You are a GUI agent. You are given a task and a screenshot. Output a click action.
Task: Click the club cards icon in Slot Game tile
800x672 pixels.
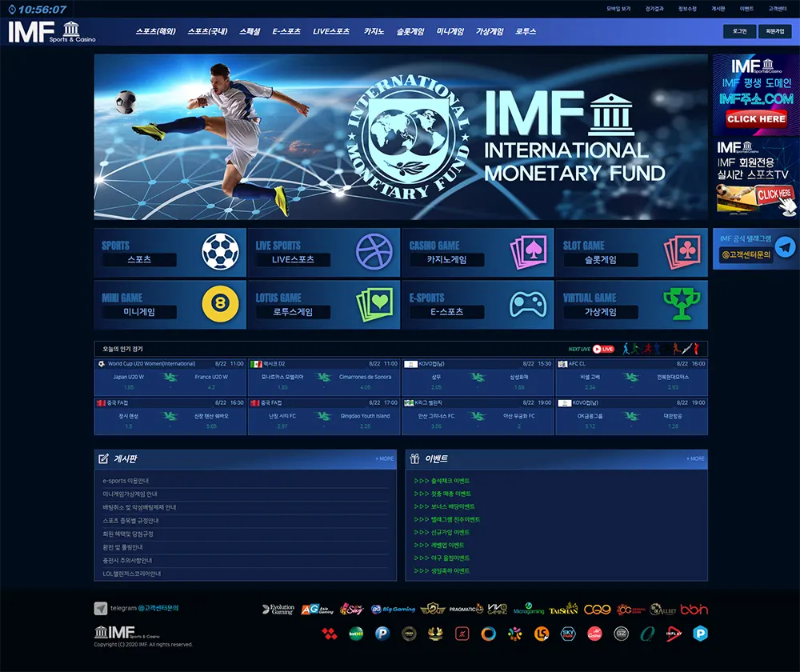coord(682,251)
